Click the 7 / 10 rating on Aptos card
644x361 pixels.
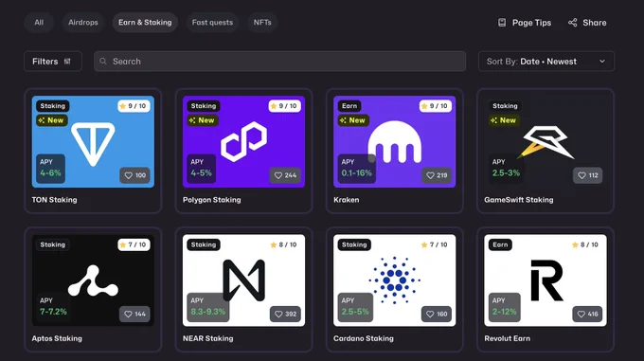point(134,244)
